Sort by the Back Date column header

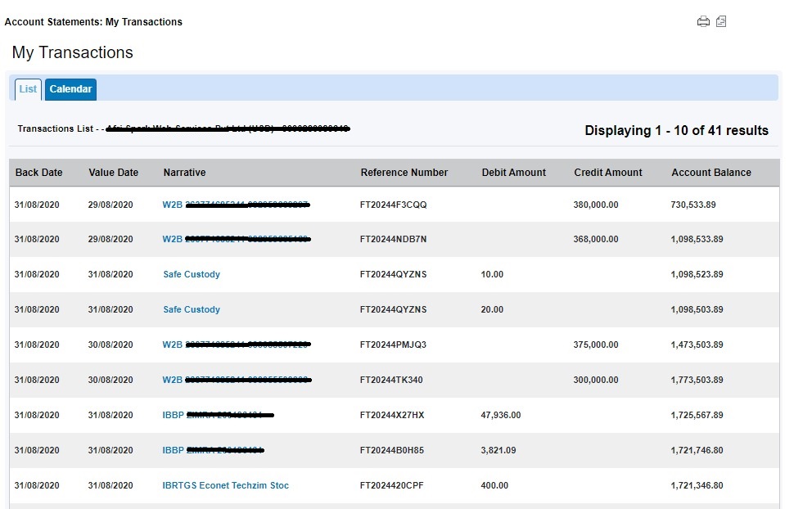tap(38, 173)
